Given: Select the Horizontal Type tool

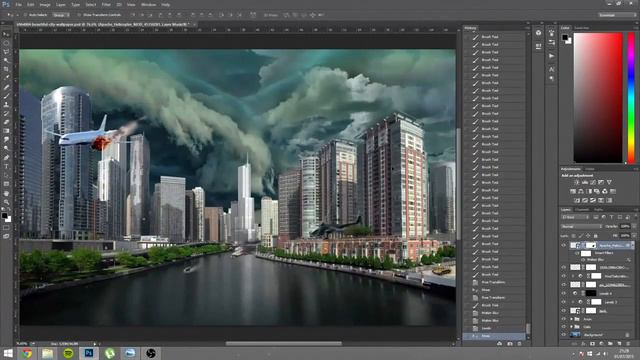Looking at the screenshot, I should [x=6, y=167].
